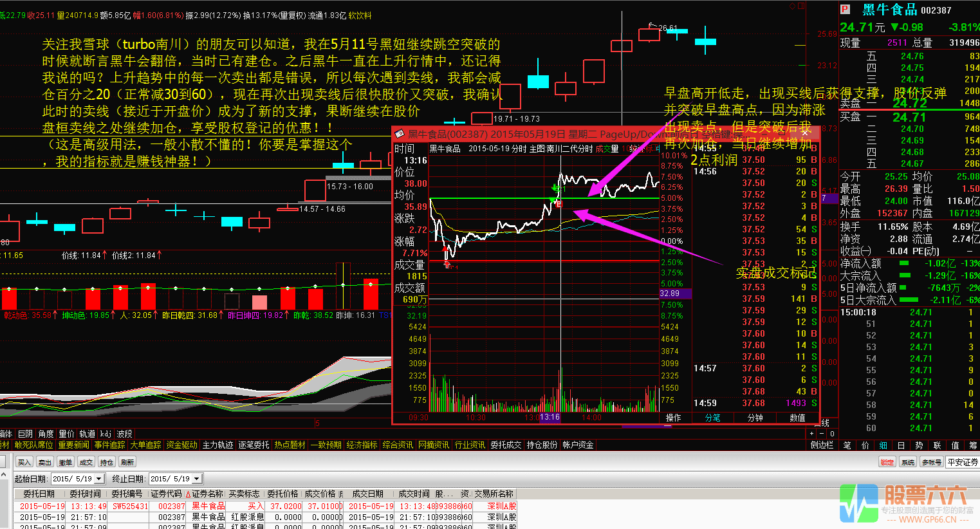This screenshot has width=980, height=529.
Task: Switch to the 数值 tab in popup
Action: [x=797, y=418]
